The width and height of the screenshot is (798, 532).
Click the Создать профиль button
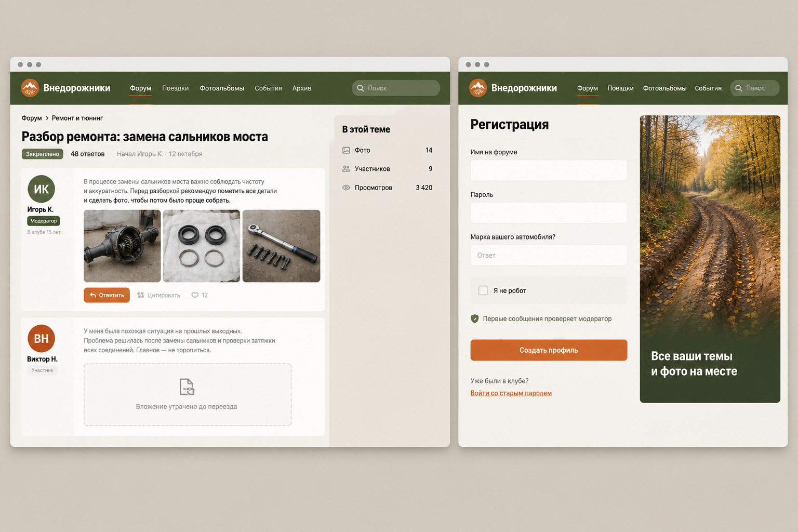(549, 350)
